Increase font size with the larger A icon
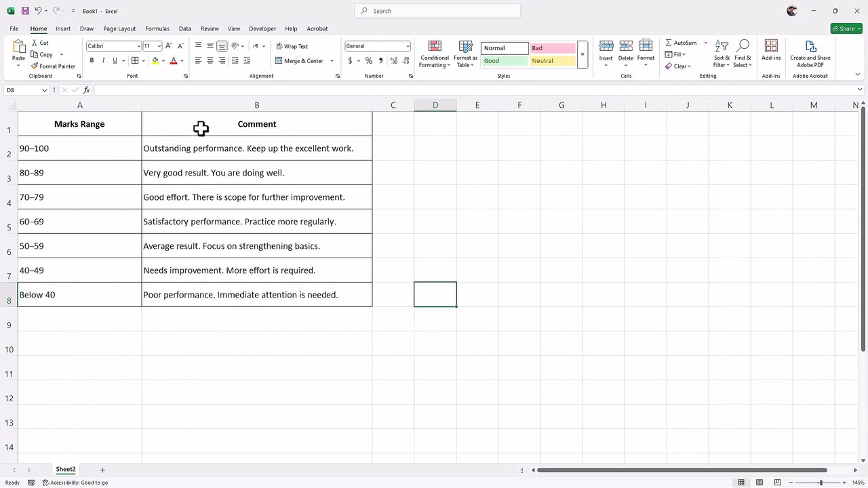The image size is (868, 488). pos(169,46)
